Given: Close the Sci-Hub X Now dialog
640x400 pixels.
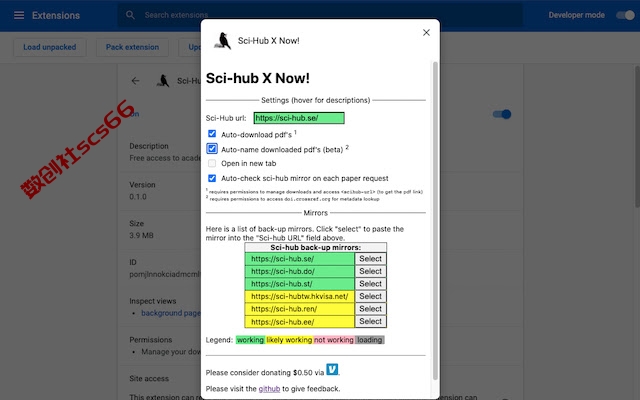Looking at the screenshot, I should coord(426,33).
